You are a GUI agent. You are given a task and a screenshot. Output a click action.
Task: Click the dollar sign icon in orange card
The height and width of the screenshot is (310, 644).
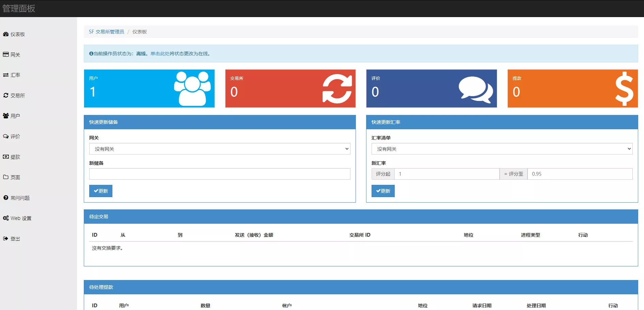[624, 89]
